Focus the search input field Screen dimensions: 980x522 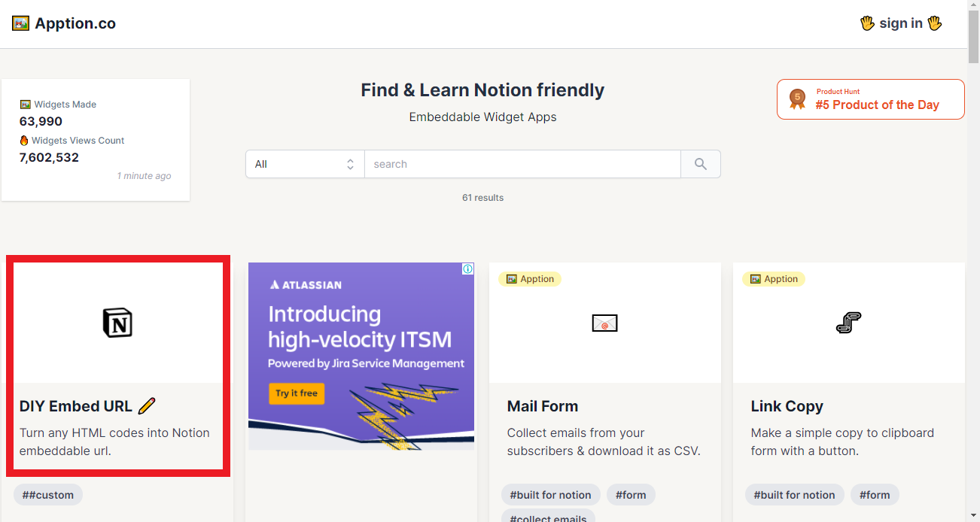coord(522,164)
